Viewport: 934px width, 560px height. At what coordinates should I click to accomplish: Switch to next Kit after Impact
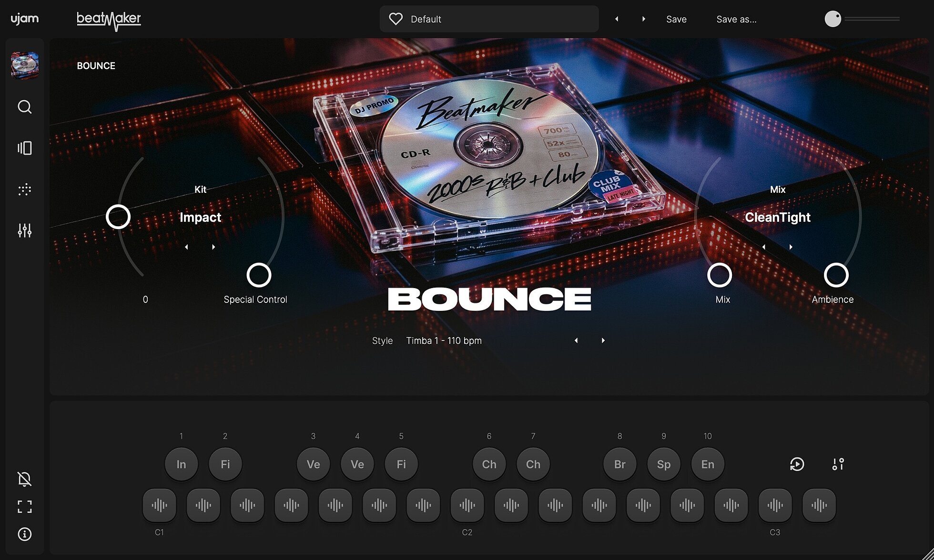213,247
